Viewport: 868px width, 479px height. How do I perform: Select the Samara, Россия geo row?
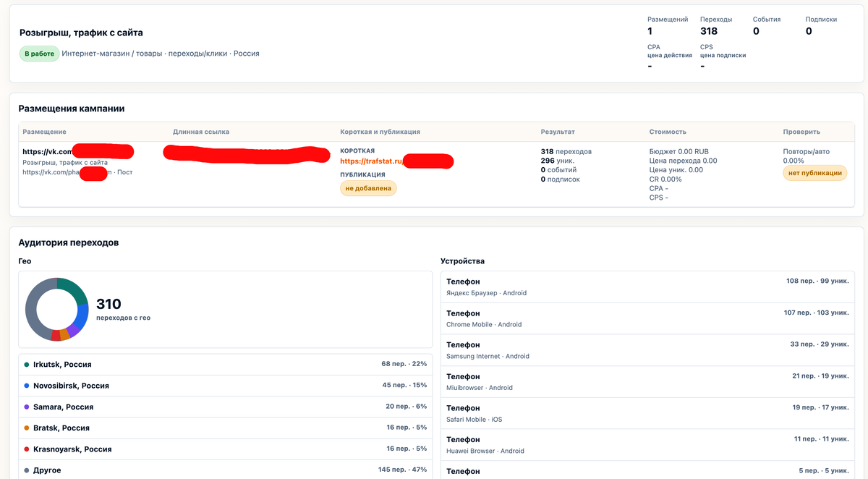(226, 407)
